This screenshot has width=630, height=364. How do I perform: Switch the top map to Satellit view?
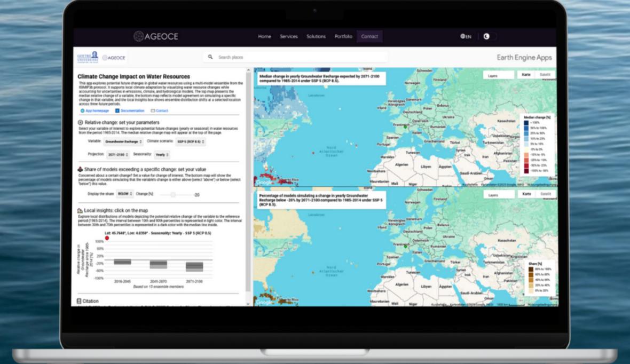click(545, 75)
